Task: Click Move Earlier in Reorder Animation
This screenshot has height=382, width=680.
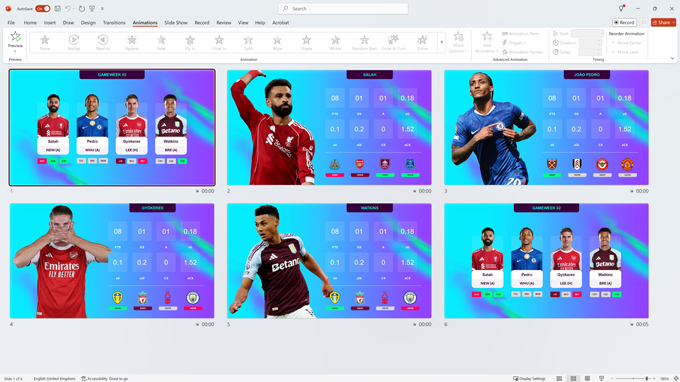Action: pyautogui.click(x=626, y=43)
